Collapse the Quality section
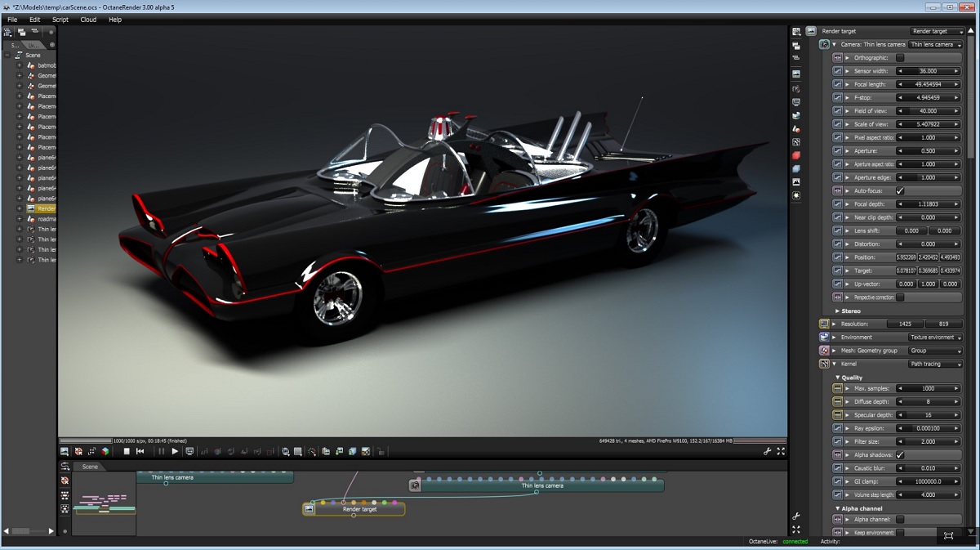Image resolution: width=980 pixels, height=550 pixels. [x=838, y=378]
